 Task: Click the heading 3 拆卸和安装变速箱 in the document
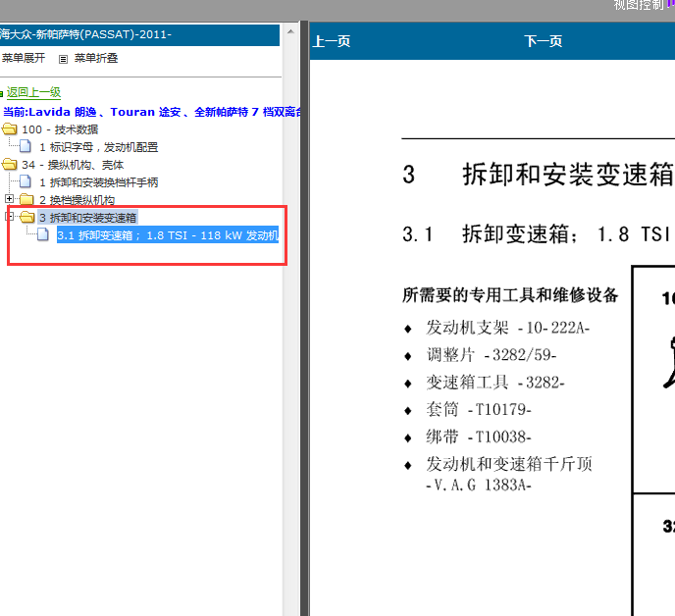pos(538,175)
